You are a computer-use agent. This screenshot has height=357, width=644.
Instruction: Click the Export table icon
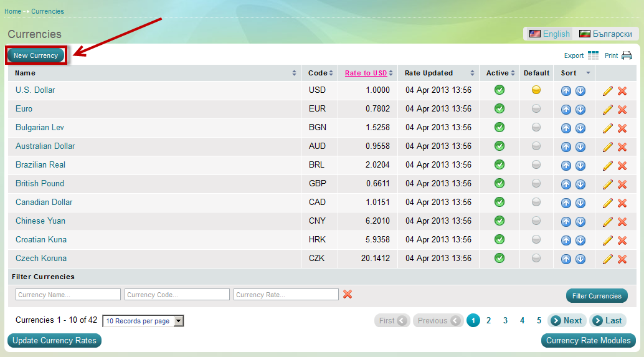click(x=593, y=55)
